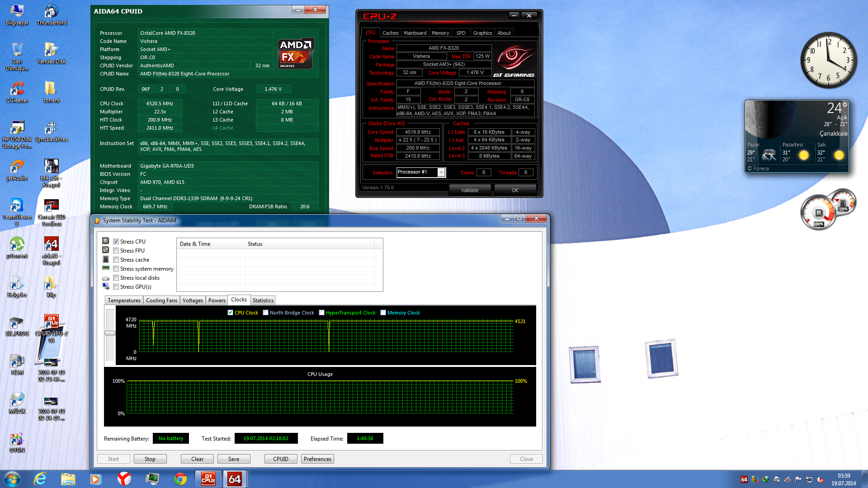Enable the Stress cache checkbox
This screenshot has width=868, height=488.
click(x=116, y=260)
